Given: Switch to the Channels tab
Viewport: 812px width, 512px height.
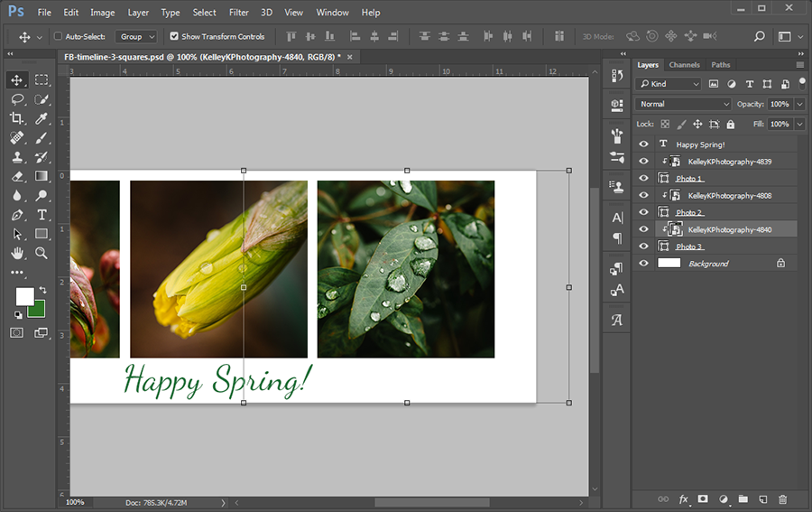Looking at the screenshot, I should [684, 65].
